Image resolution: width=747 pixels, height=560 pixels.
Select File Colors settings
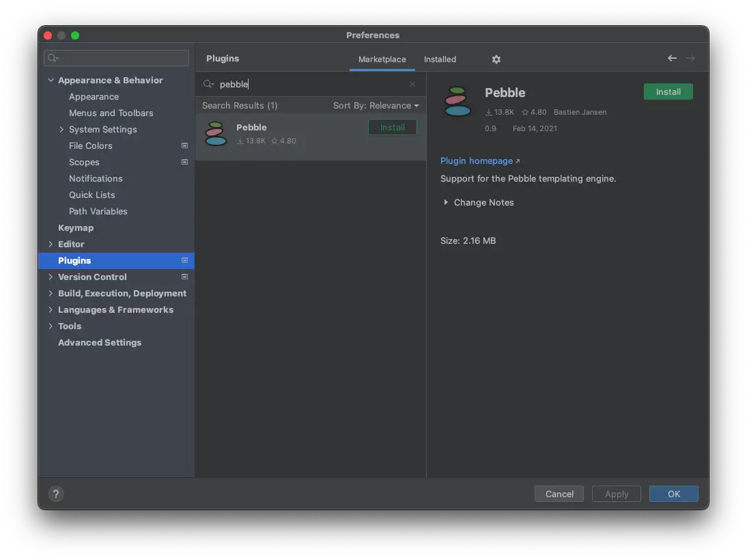tap(91, 146)
